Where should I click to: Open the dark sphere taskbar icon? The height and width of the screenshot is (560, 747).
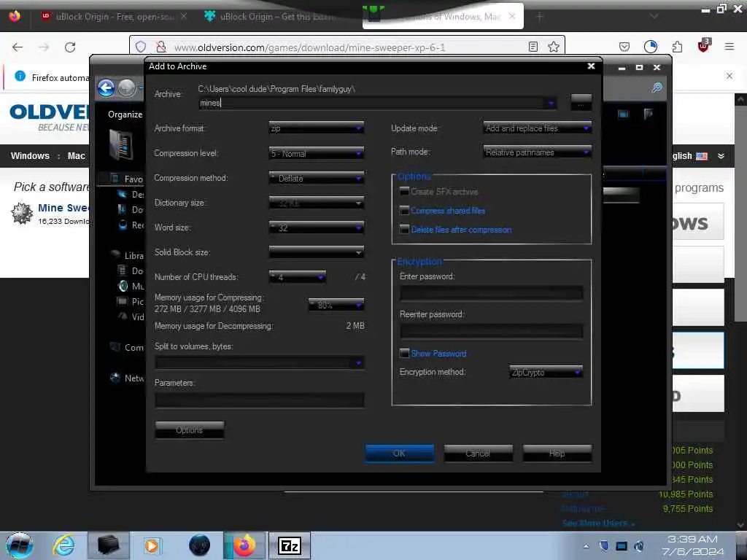coord(200,545)
